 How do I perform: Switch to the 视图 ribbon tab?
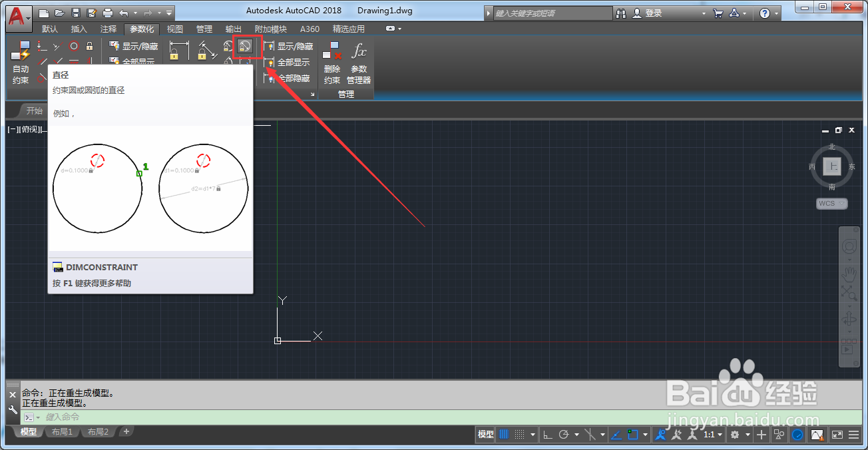175,29
